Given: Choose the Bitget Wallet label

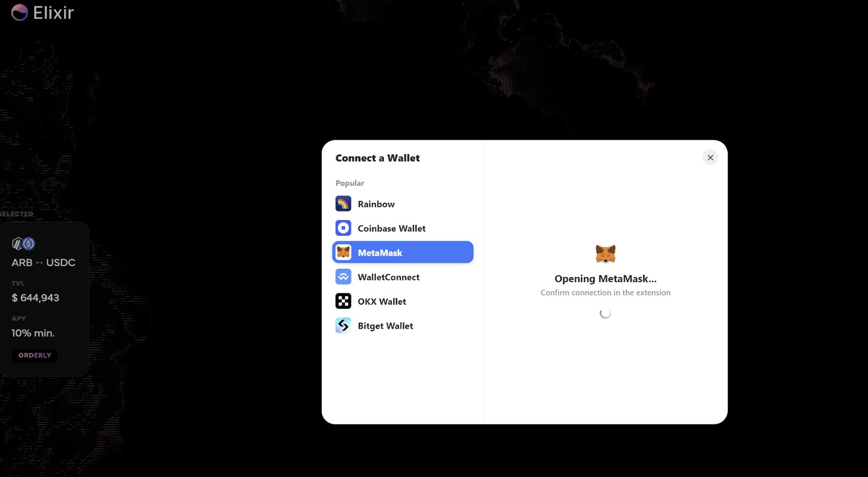Looking at the screenshot, I should click(x=385, y=326).
